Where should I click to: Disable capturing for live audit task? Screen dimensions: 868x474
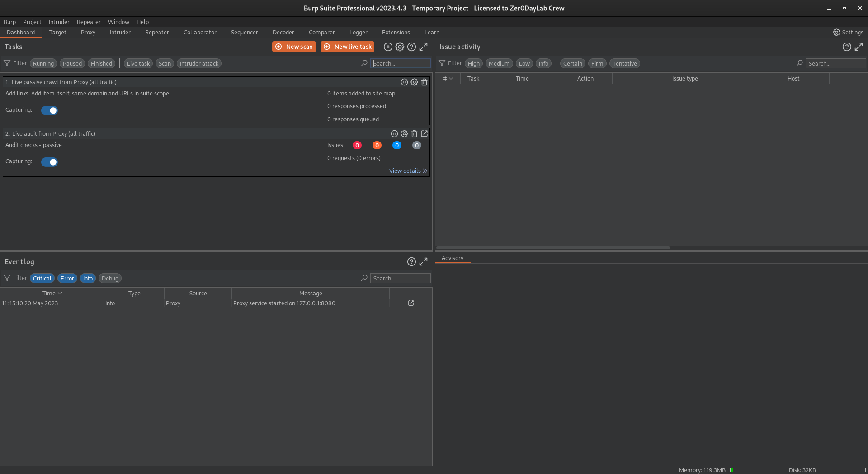[x=49, y=162]
